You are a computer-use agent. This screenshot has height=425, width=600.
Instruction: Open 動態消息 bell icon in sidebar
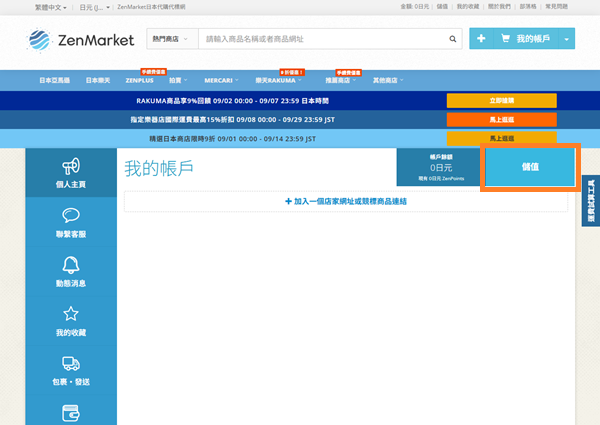(x=71, y=265)
